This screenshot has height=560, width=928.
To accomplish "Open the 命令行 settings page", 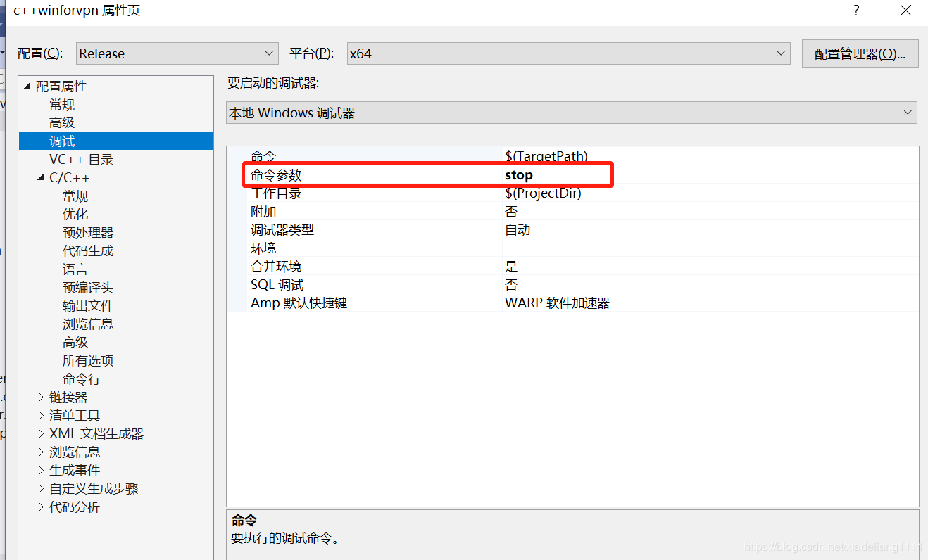I will (x=82, y=378).
